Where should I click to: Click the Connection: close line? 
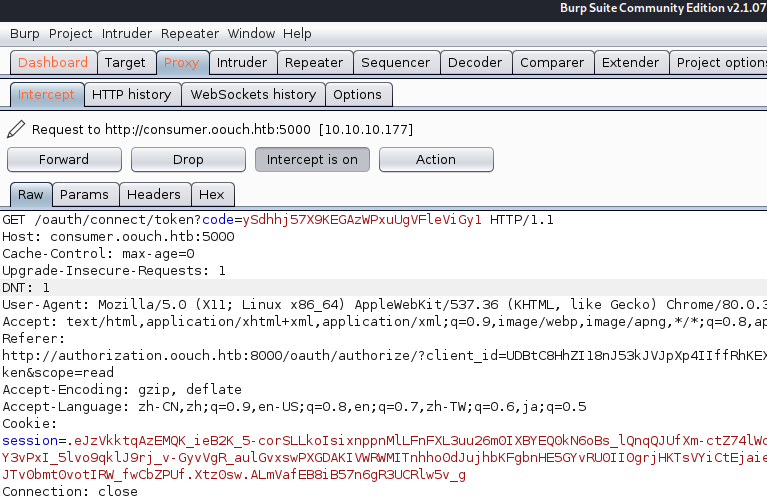click(x=70, y=492)
